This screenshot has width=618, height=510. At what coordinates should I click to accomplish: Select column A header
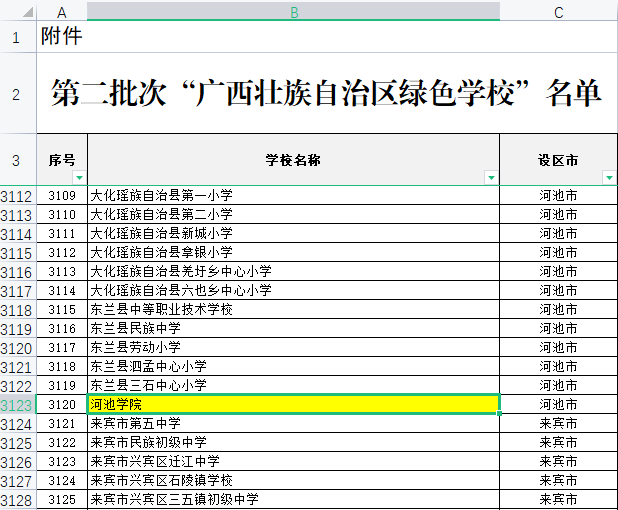(62, 12)
